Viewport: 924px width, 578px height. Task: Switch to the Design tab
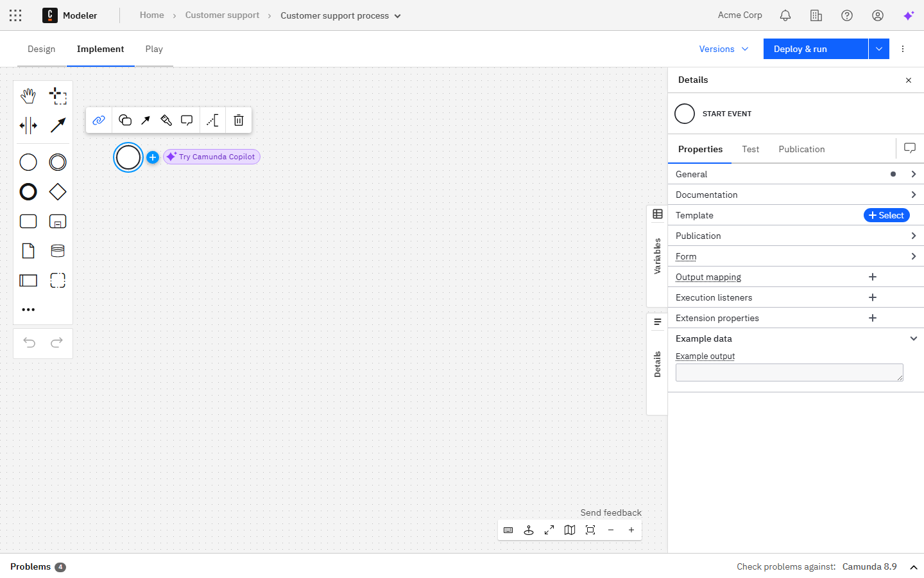click(x=42, y=49)
